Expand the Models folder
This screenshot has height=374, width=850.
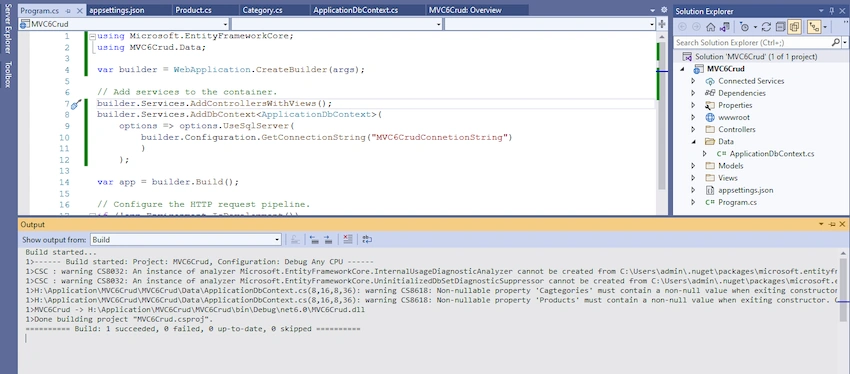693,166
